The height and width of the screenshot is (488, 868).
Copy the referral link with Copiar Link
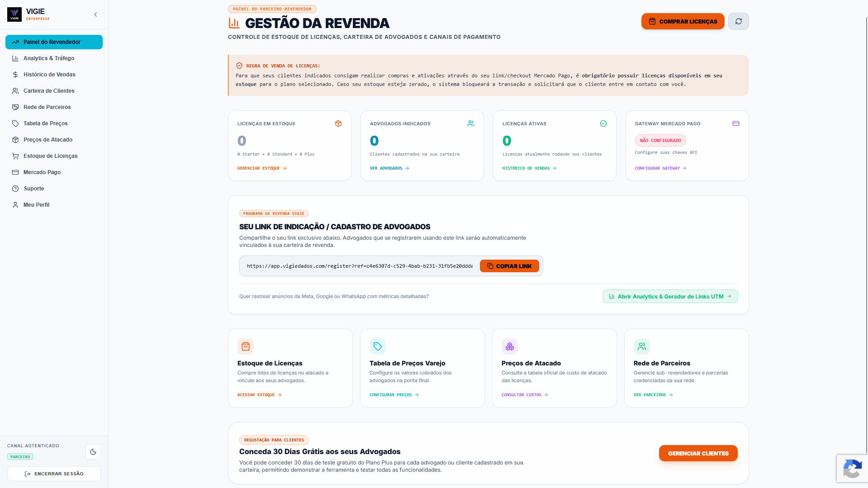coord(509,266)
